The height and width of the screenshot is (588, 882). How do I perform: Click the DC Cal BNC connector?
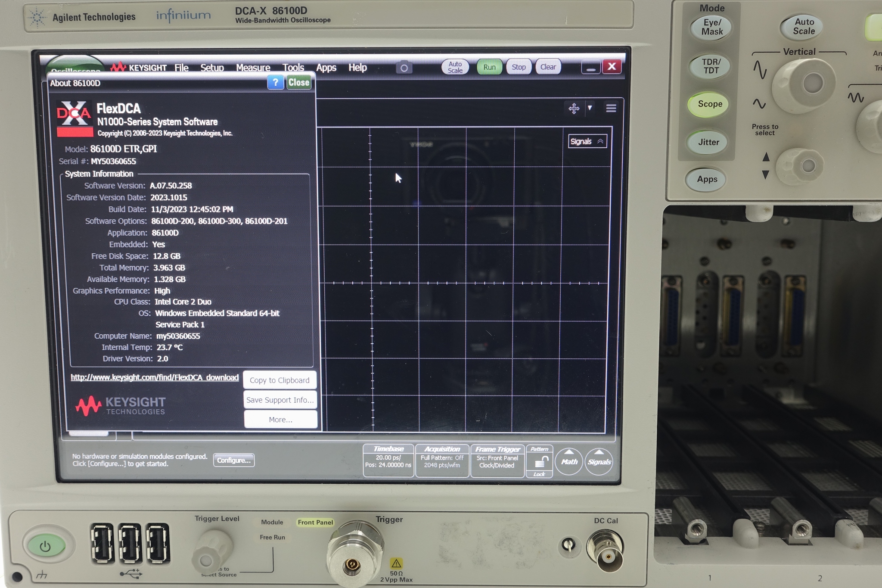[x=606, y=552]
